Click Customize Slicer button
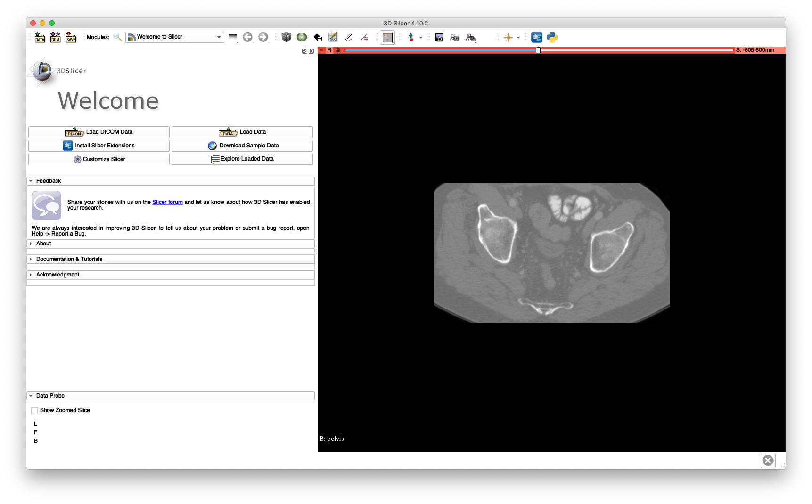The height and width of the screenshot is (504, 812). [99, 159]
